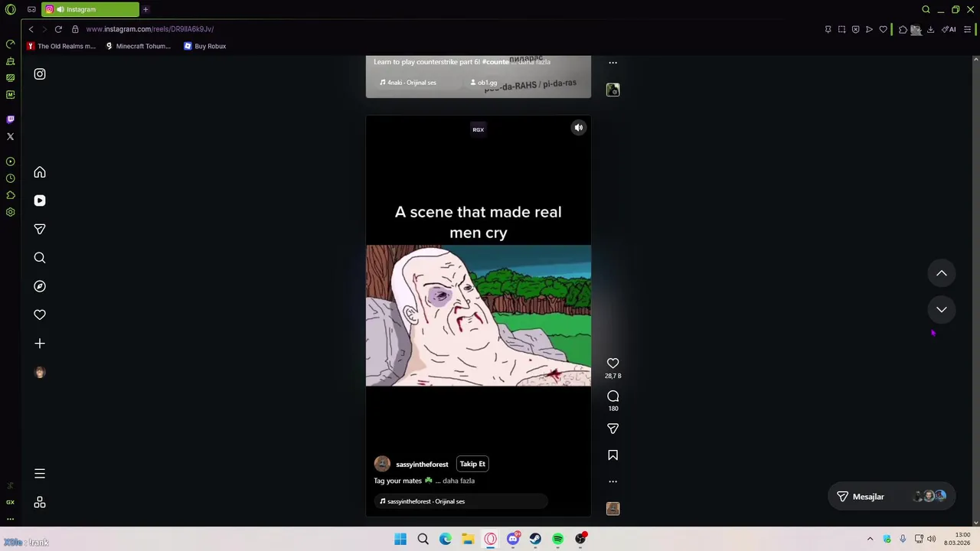Like the sassyintheforest reel
This screenshot has width=980, height=551.
pyautogui.click(x=612, y=364)
